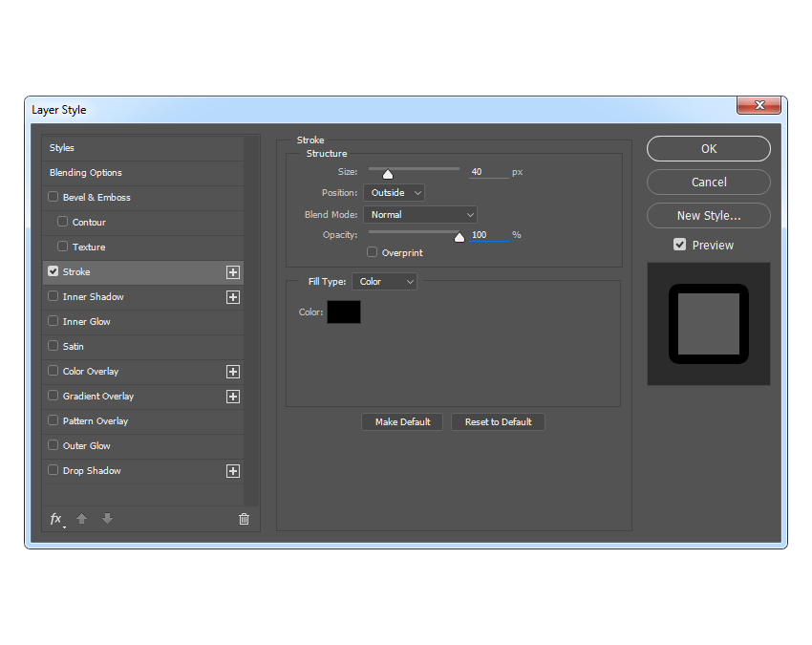Open the black stroke Color swatch
Viewport: 812px width, 645px height.
tap(344, 312)
